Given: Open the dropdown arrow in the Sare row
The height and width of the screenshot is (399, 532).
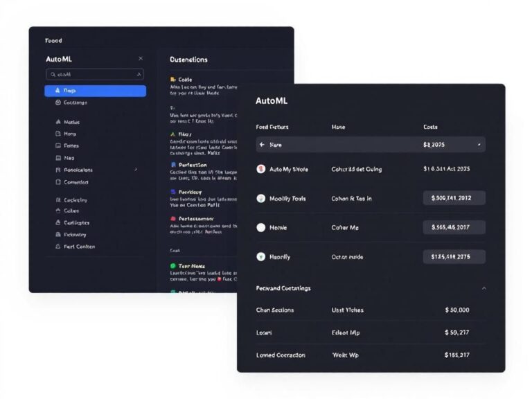Looking at the screenshot, I should (479, 145).
